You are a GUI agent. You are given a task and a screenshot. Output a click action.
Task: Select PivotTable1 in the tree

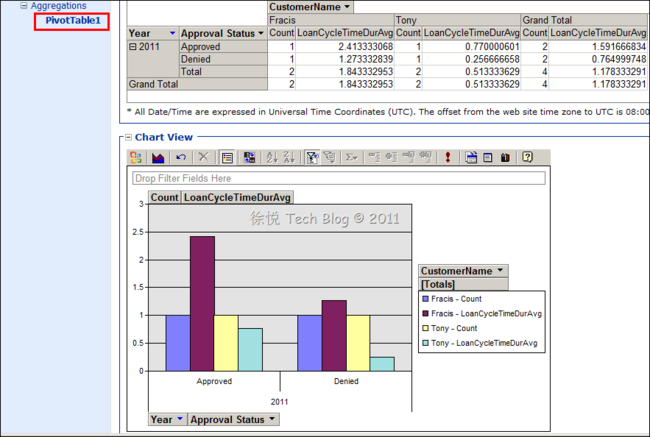(x=73, y=20)
